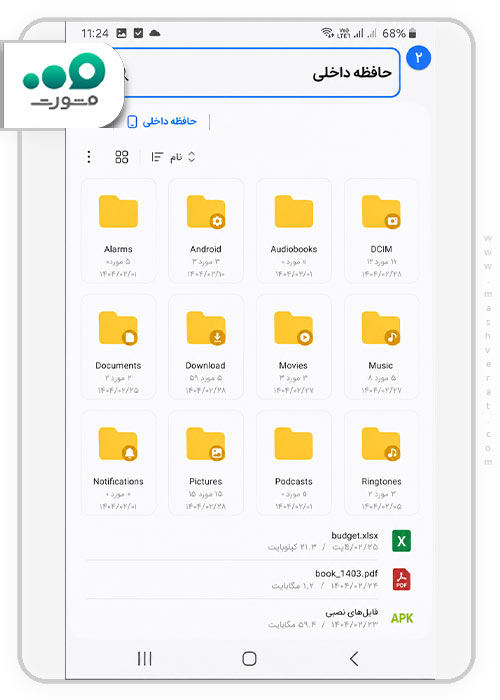Open the Podcasts folder
The width and height of the screenshot is (500, 700).
coord(294,462)
